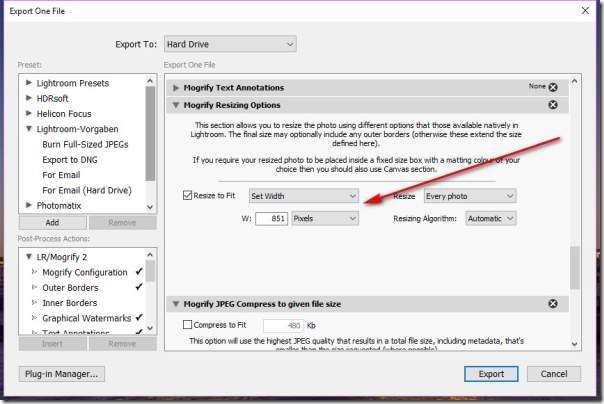This screenshot has width=604, height=404.
Task: Click the preset list scroll down arrow
Action: [150, 207]
